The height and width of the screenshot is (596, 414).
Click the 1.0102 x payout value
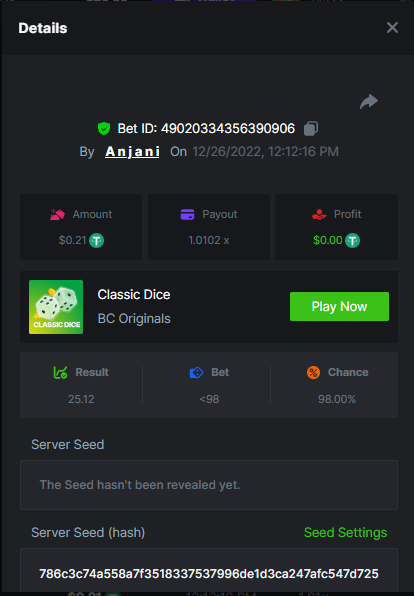[209, 240]
